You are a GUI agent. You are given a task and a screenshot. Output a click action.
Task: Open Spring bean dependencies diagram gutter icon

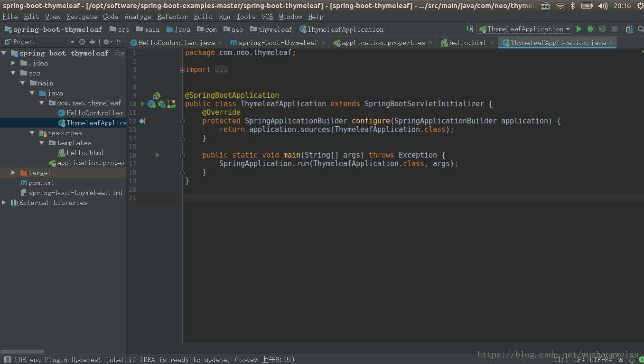click(171, 104)
